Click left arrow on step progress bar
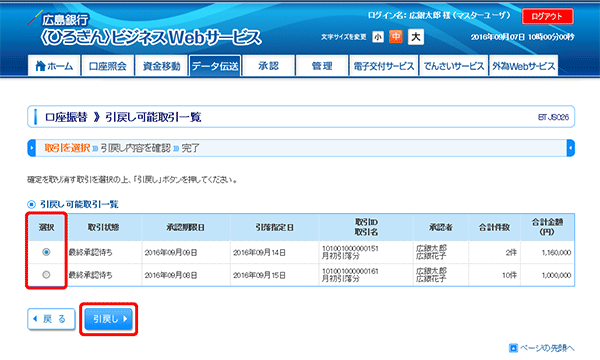 [32, 148]
